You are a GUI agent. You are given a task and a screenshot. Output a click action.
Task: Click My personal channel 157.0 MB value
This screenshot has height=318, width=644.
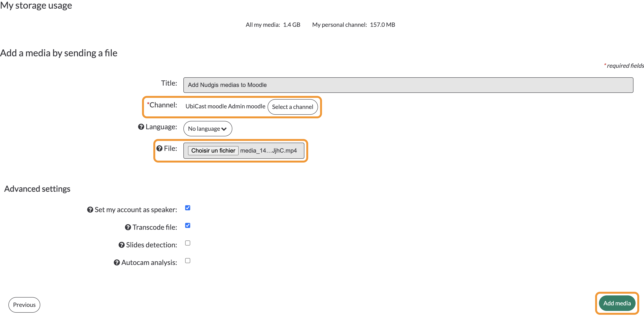(383, 25)
